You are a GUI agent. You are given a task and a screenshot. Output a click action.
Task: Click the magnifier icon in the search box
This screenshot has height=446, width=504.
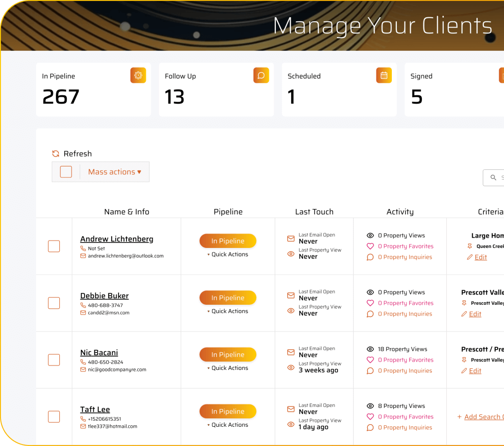[x=493, y=177]
